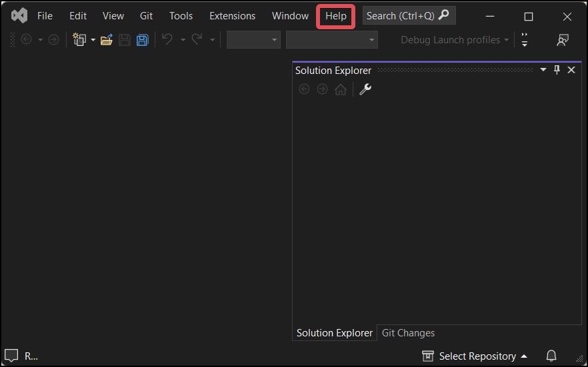Open the Solution Platforms combo box

[332, 40]
